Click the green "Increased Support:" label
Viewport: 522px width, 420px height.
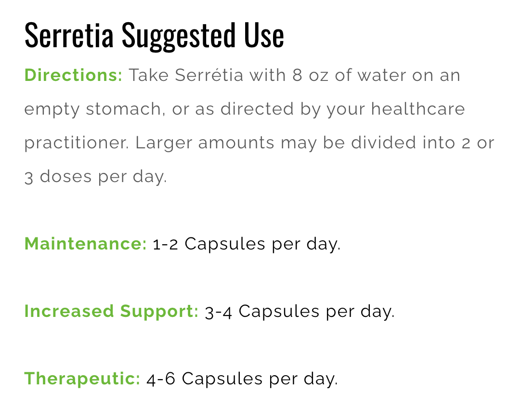tap(111, 311)
